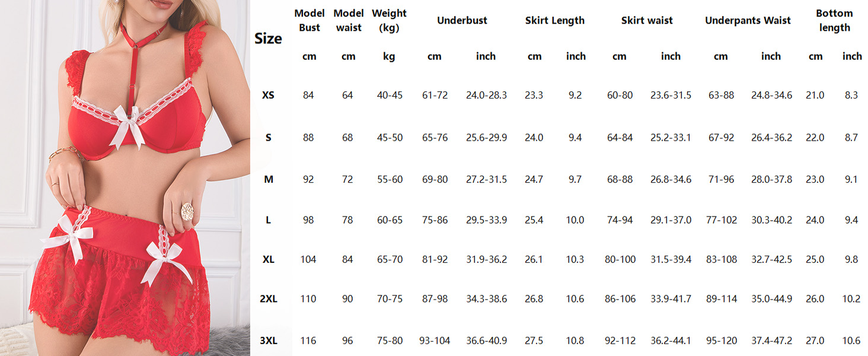Screen dimensions: 868x356
Task: Select the Underpants Waist column header
Action: pos(748,21)
